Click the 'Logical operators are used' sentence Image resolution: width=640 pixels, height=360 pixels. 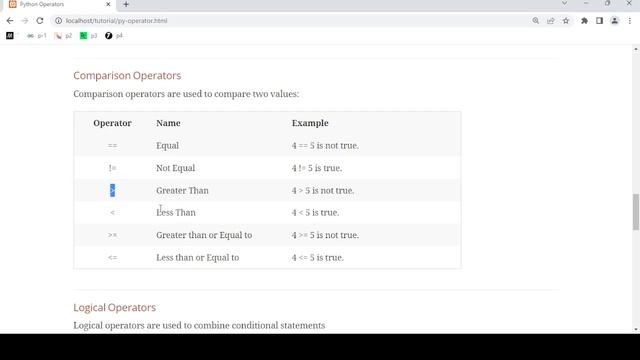(x=199, y=325)
